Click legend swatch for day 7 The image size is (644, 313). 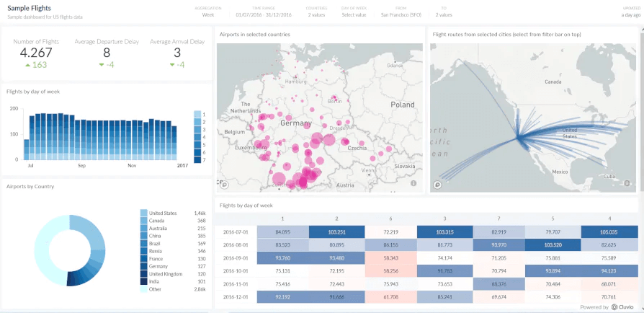(x=197, y=159)
